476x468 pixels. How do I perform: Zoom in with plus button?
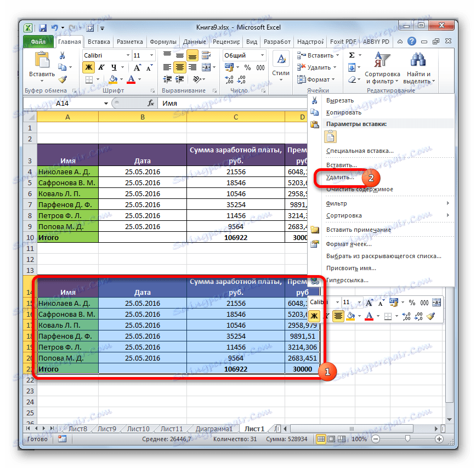click(439, 438)
